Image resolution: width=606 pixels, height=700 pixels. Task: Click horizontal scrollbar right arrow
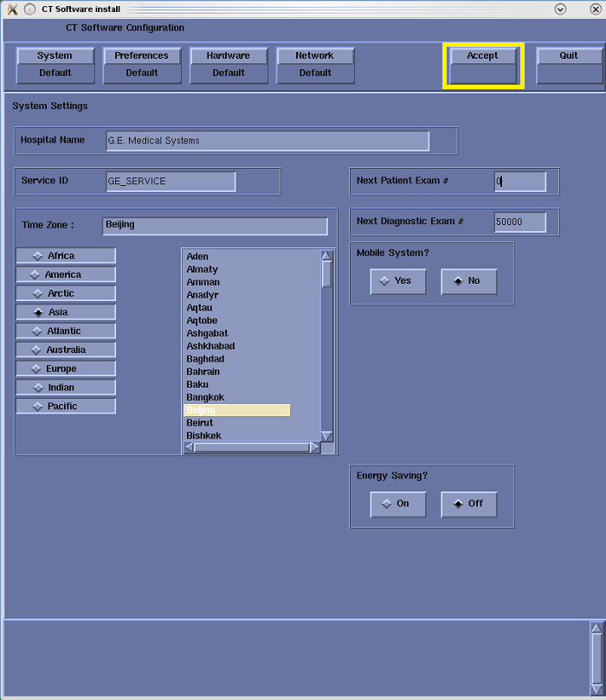[x=314, y=448]
